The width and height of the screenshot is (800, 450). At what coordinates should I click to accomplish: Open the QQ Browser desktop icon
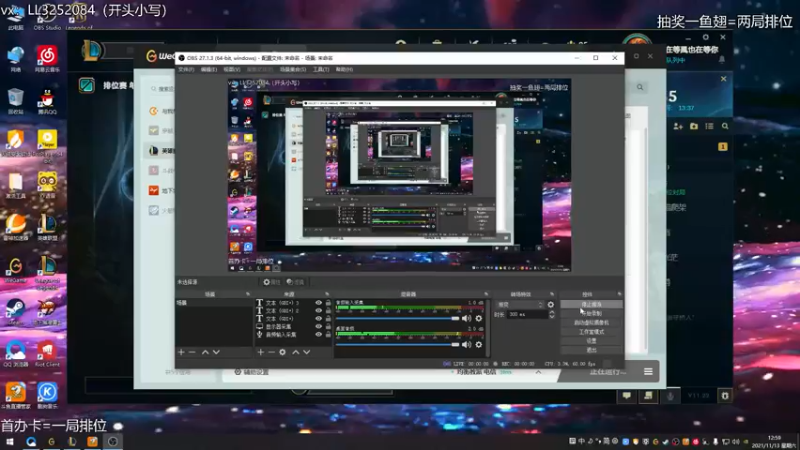coord(15,354)
